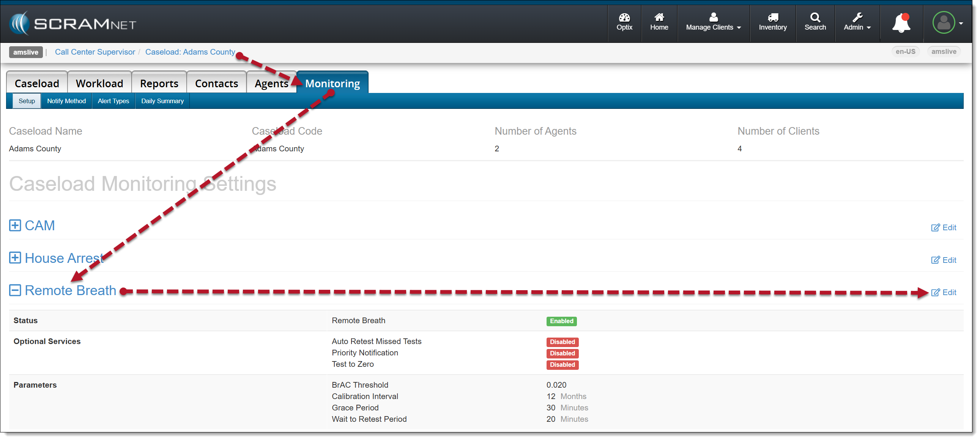The width and height of the screenshot is (980, 440).
Task: Open the notifications bell
Action: pyautogui.click(x=901, y=23)
